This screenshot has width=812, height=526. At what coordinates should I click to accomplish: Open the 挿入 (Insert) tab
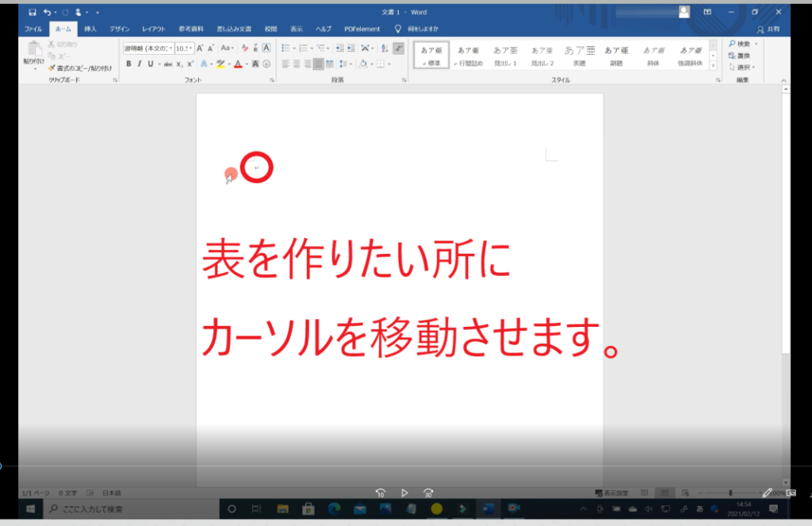[x=90, y=29]
